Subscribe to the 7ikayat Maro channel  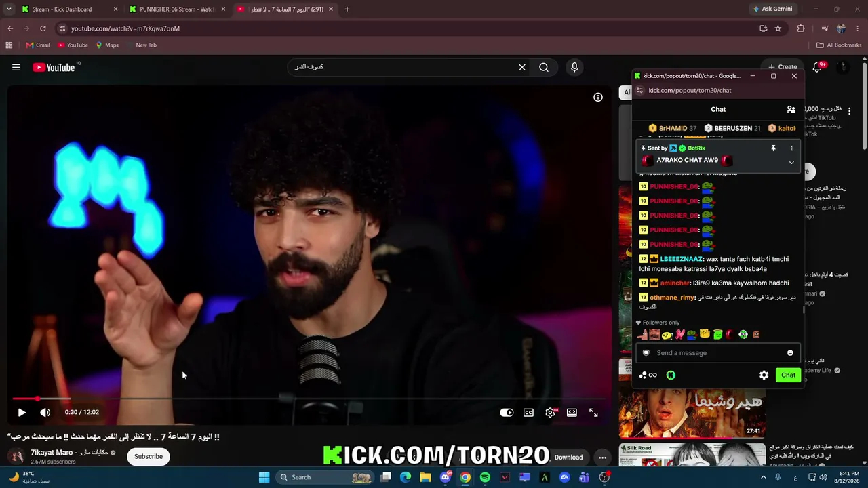pos(149,456)
